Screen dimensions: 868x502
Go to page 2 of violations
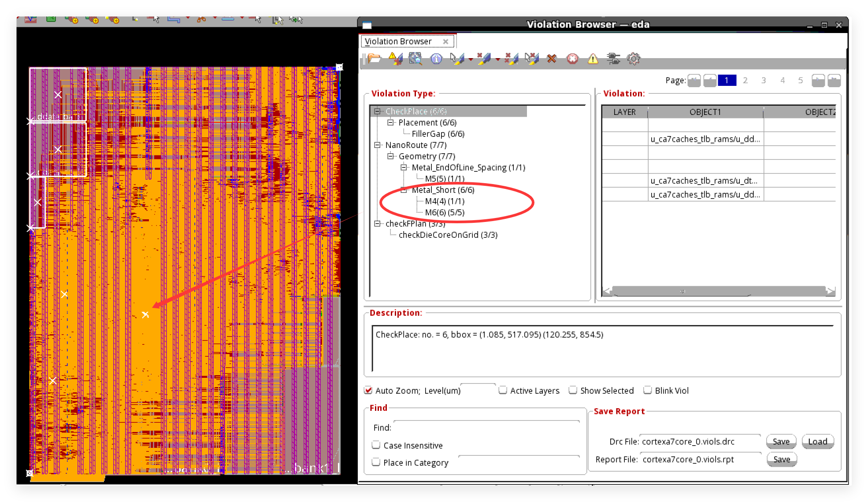pos(745,80)
